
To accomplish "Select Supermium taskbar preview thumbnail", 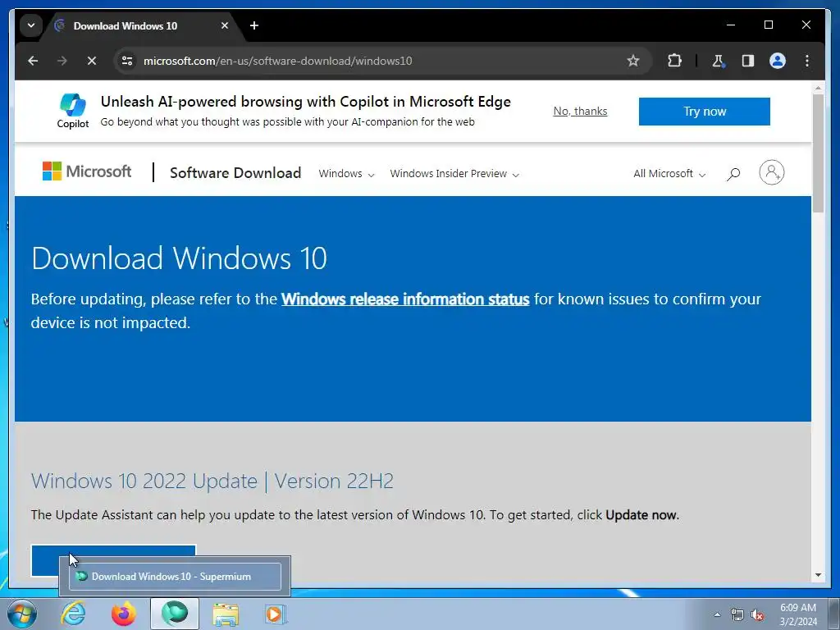I will pos(175,577).
